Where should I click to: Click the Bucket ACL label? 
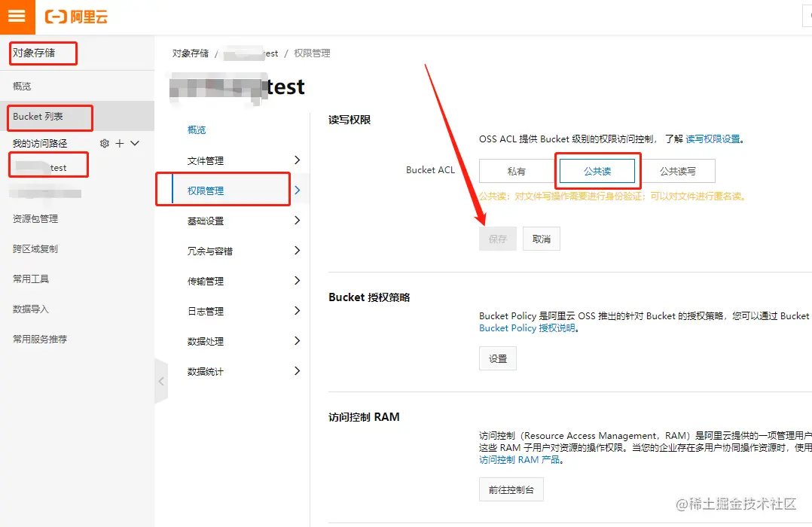(430, 170)
